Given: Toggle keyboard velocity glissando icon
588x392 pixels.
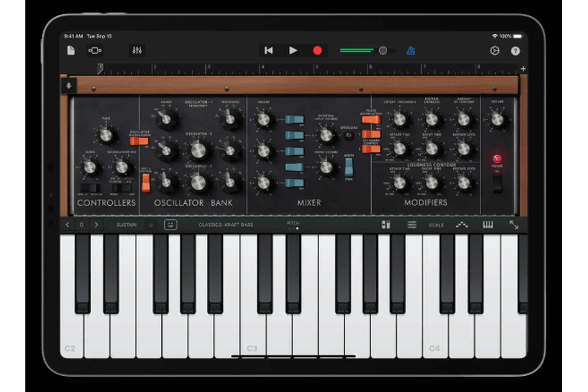Looking at the screenshot, I should click(x=386, y=225).
